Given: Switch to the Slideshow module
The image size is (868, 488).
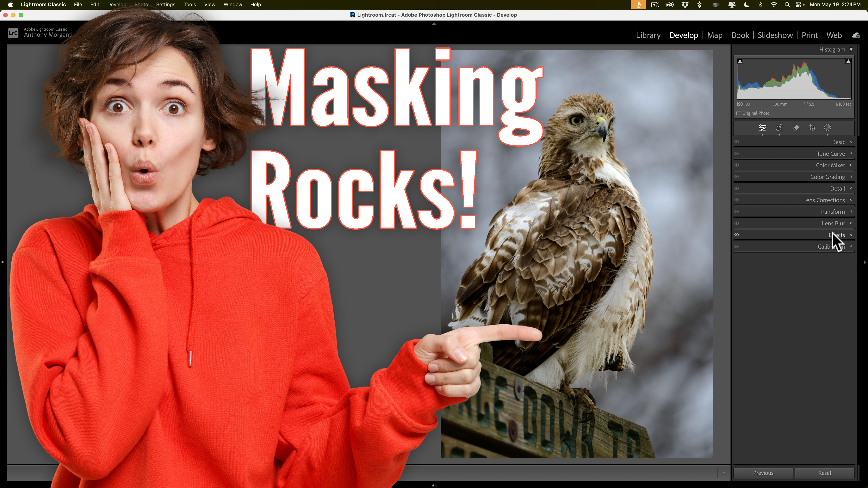Looking at the screenshot, I should point(775,35).
